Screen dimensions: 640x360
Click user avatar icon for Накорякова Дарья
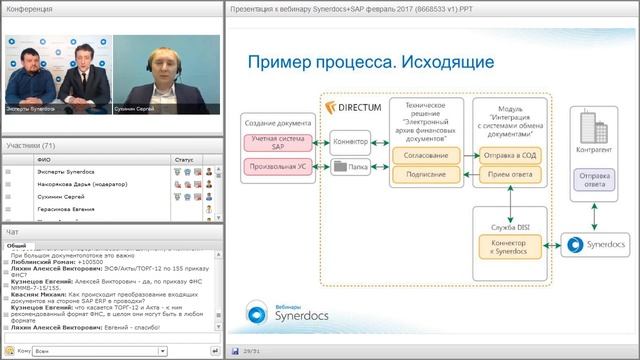tap(209, 184)
